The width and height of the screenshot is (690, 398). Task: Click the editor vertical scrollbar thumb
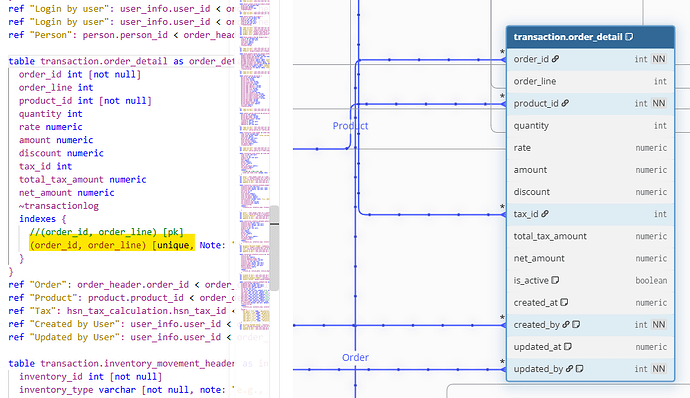click(274, 248)
